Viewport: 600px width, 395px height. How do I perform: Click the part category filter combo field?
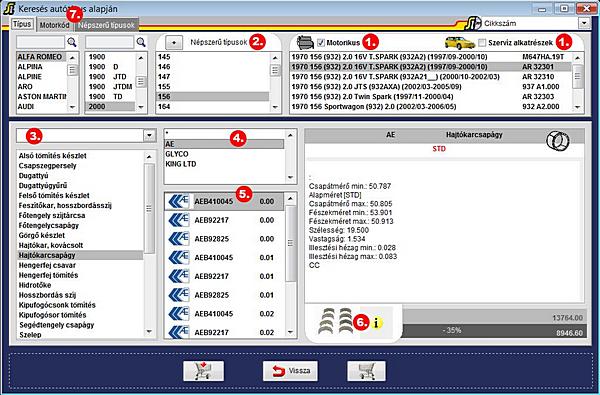click(x=80, y=135)
